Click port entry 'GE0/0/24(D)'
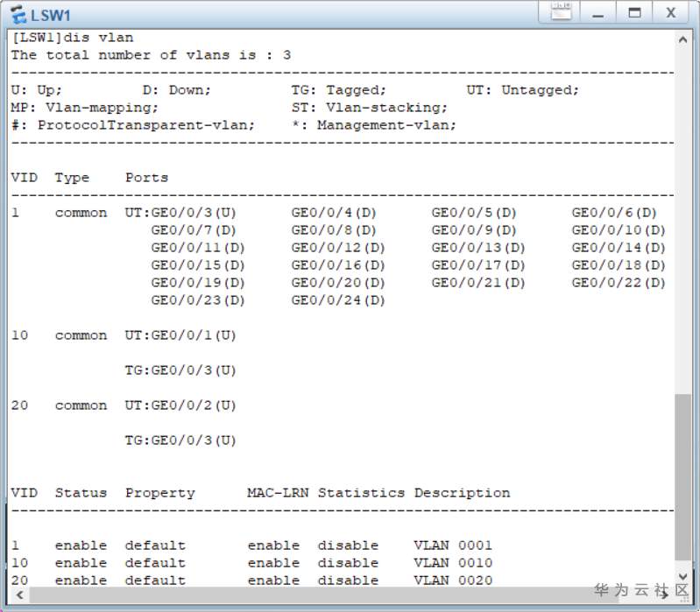700x612 pixels. point(338,300)
